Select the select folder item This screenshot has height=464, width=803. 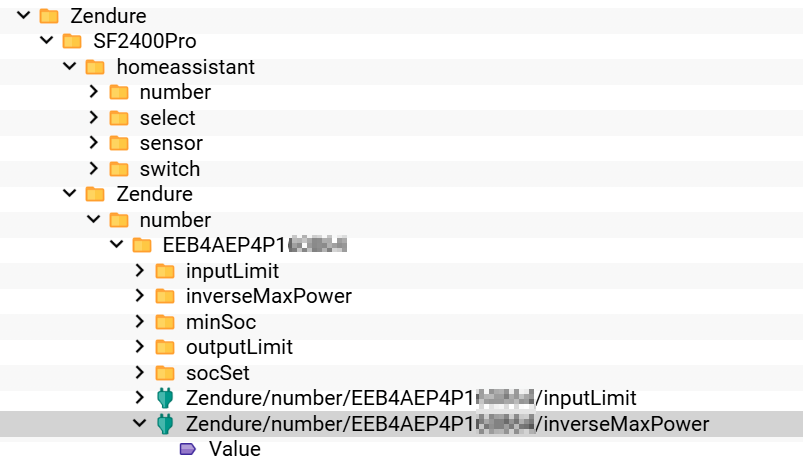pyautogui.click(x=167, y=118)
